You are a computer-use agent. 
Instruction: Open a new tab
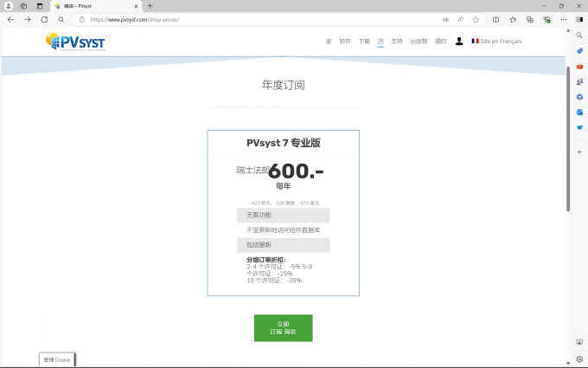pyautogui.click(x=150, y=6)
